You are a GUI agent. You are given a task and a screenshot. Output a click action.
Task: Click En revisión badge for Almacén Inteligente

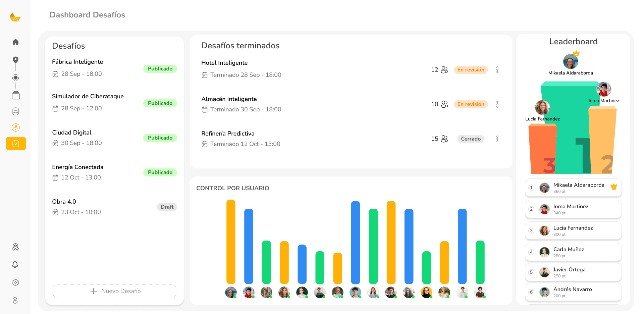(471, 104)
